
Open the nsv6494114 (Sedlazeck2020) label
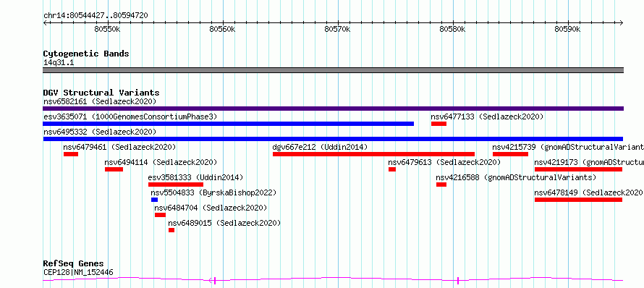click(161, 162)
